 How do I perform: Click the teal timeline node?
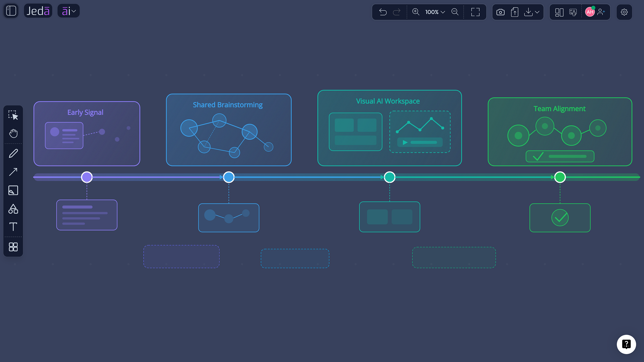tap(390, 177)
